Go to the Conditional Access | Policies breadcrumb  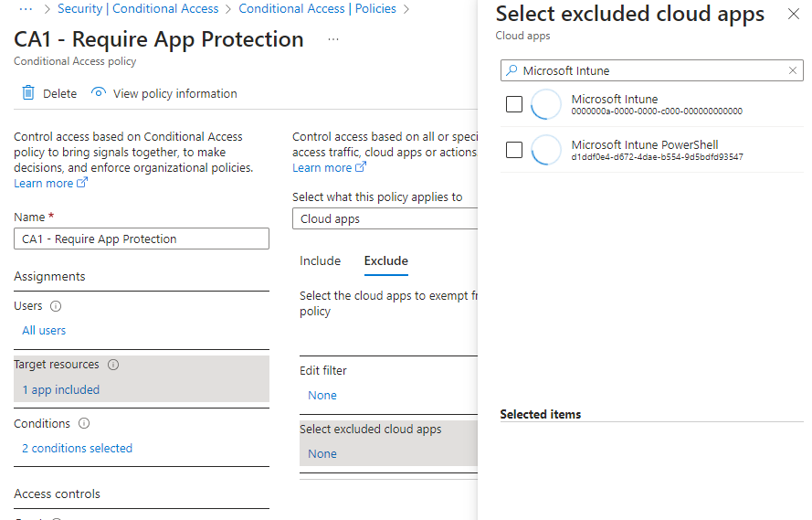click(318, 9)
